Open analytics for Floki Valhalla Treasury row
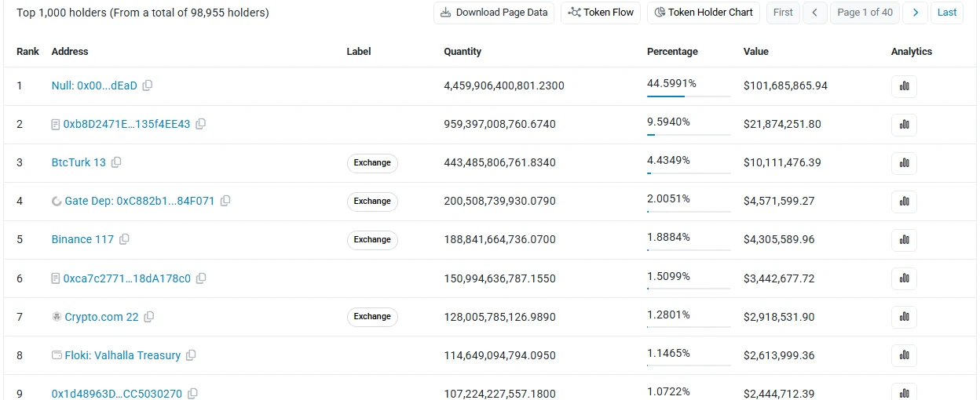Screen dimensions: 980x400 (x=904, y=355)
